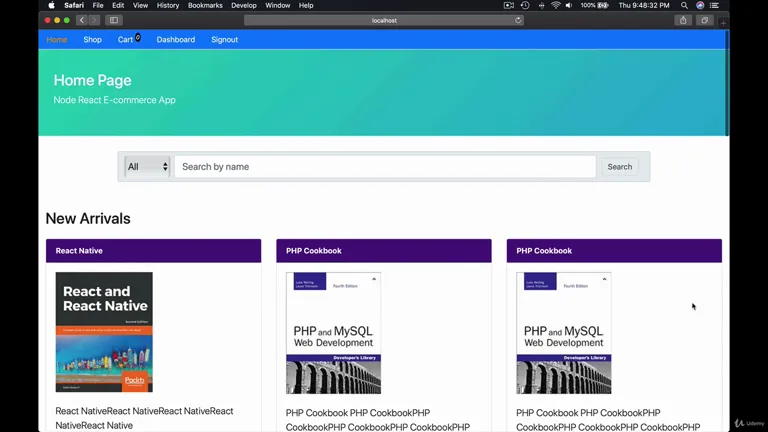Navigate to the Shop page

pyautogui.click(x=93, y=40)
